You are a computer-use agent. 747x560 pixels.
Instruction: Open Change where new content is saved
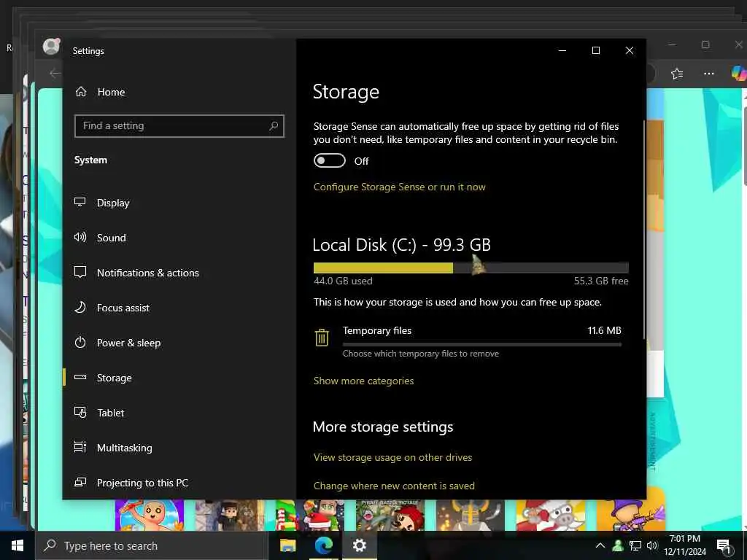(394, 486)
